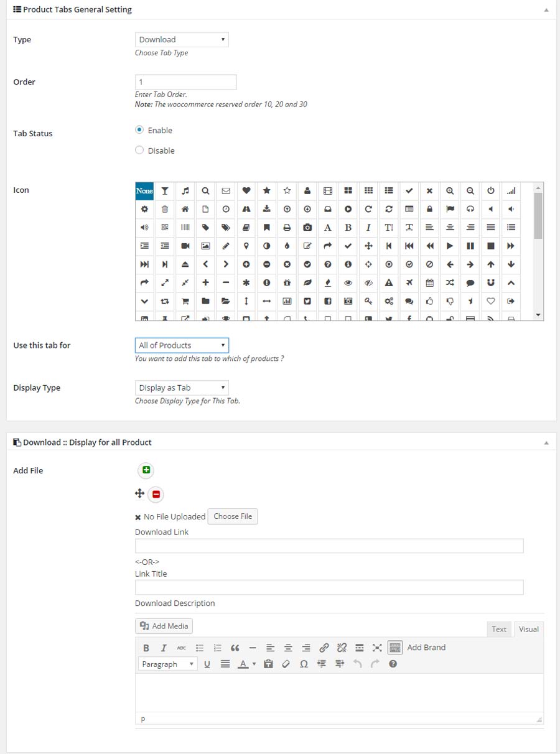The height and width of the screenshot is (754, 560).
Task: Click the Choose File button
Action: pos(233,516)
